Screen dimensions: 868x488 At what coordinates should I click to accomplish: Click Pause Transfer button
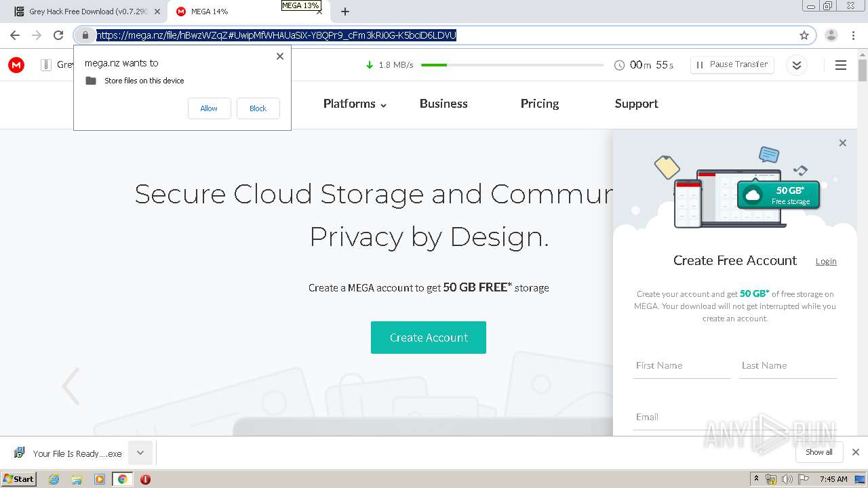(x=732, y=64)
